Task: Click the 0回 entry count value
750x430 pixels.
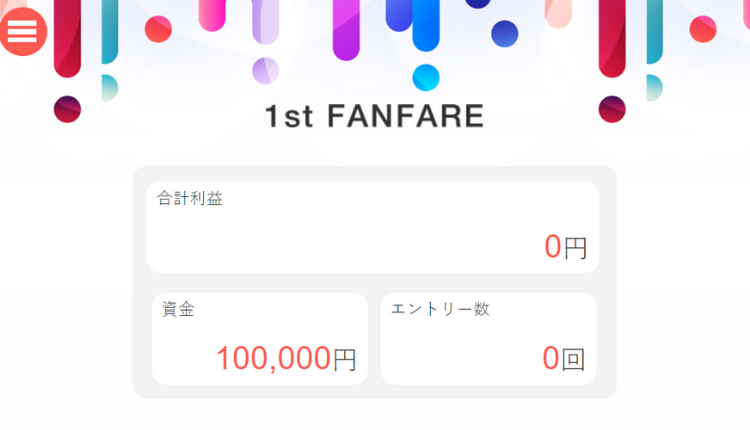Action: click(563, 358)
